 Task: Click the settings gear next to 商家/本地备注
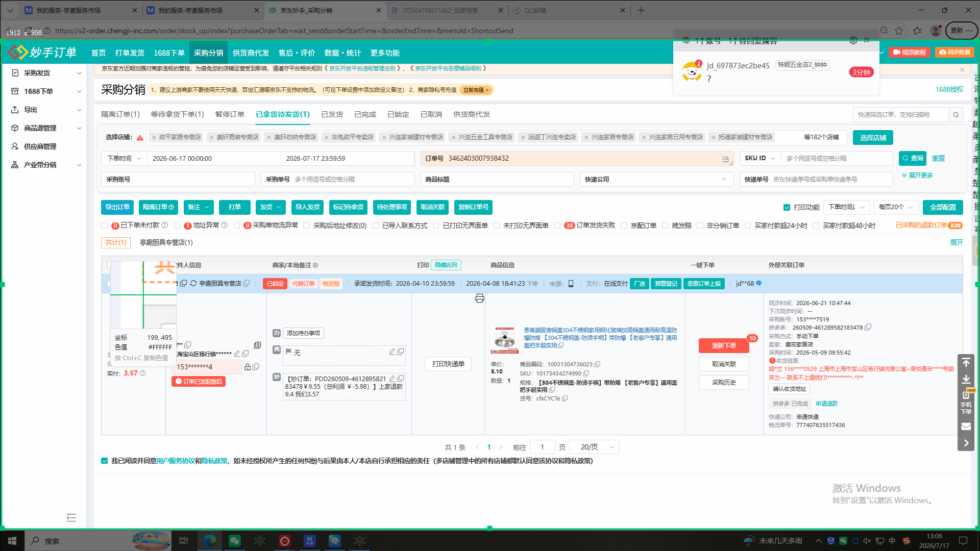click(315, 265)
